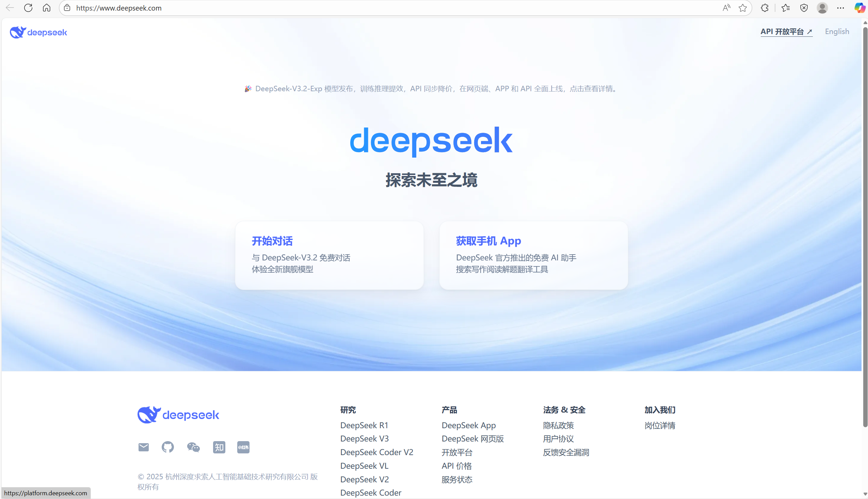Click the DeepSeek-V3.2-Exp announcement banner
This screenshot has height=499, width=868.
432,89
